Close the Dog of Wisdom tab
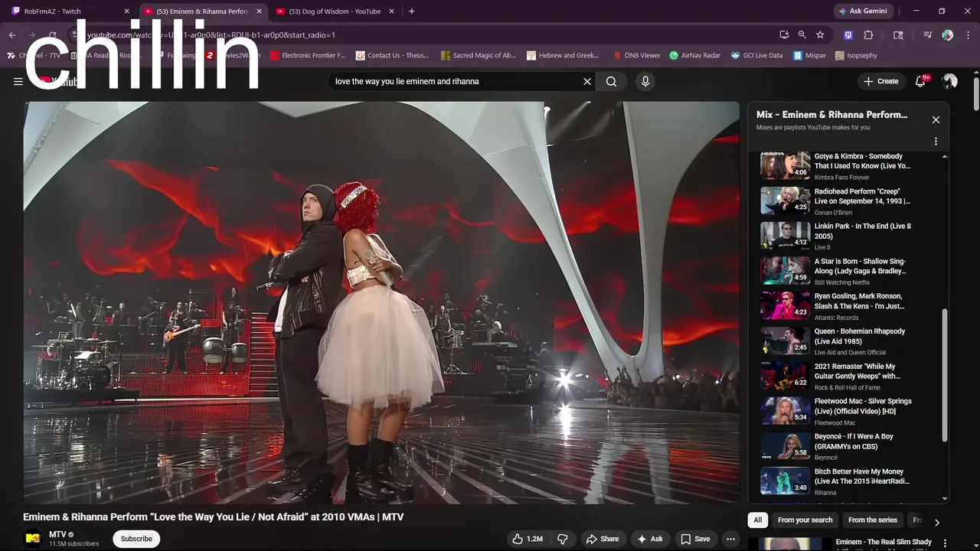The height and width of the screenshot is (551, 980). point(392,11)
